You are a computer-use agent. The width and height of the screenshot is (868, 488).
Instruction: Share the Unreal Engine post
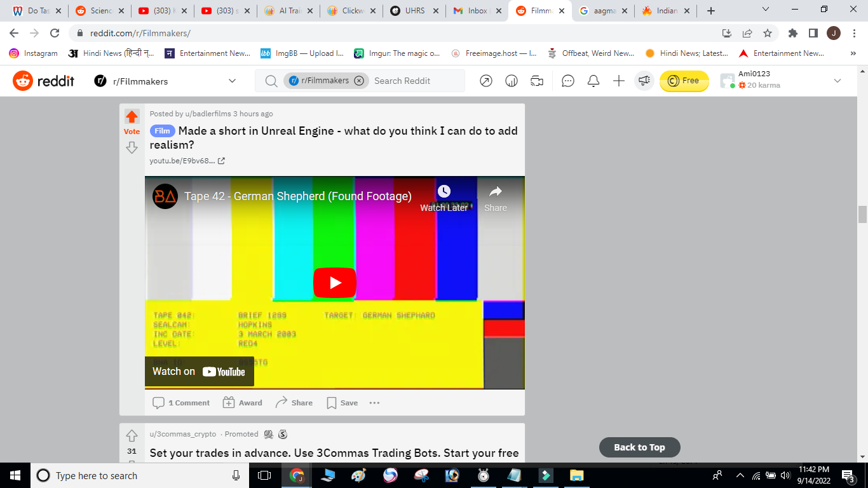tap(294, 403)
